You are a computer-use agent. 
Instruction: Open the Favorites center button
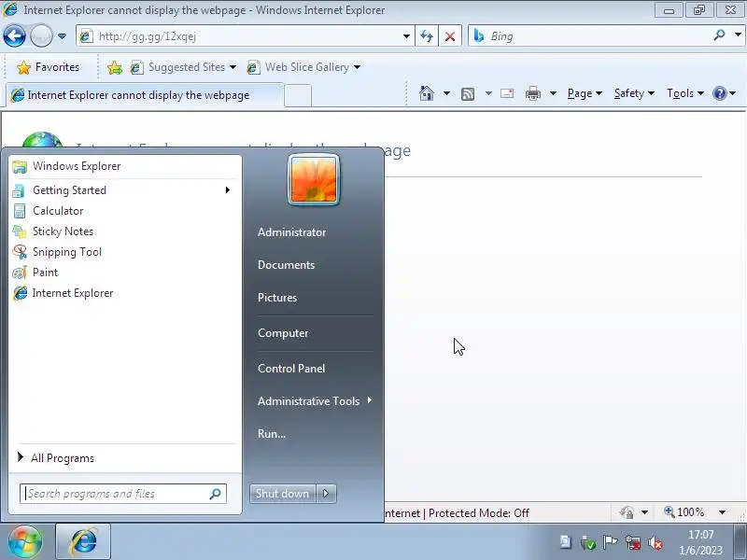48,67
